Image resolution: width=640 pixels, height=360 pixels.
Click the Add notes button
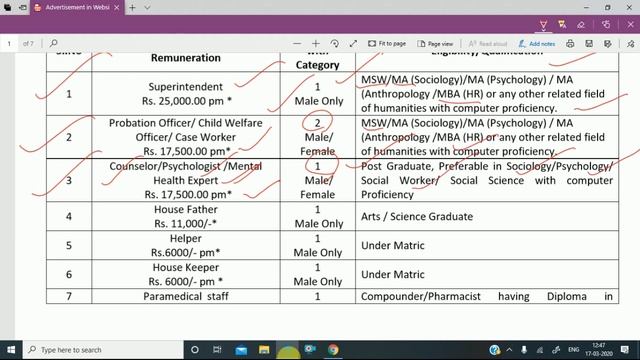pyautogui.click(x=537, y=44)
